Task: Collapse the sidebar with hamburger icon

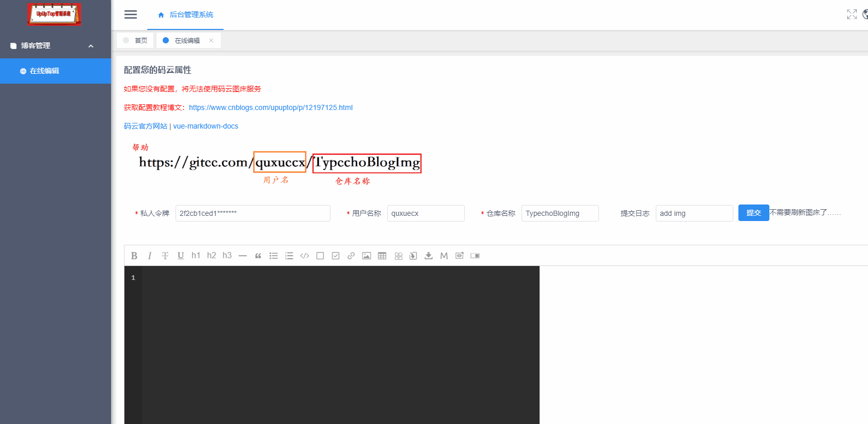Action: tap(131, 14)
